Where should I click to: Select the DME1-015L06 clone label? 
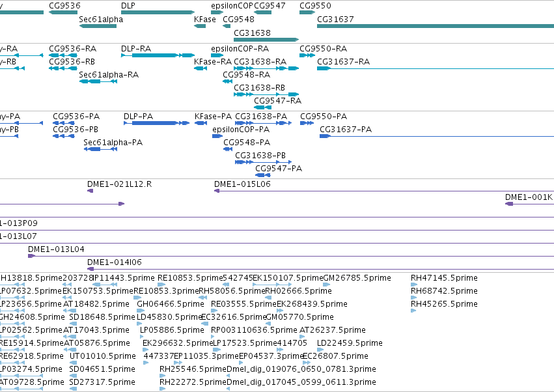tap(242, 184)
